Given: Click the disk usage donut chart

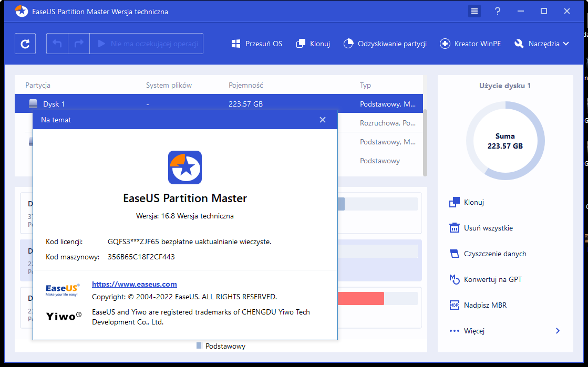Looking at the screenshot, I should [x=505, y=141].
